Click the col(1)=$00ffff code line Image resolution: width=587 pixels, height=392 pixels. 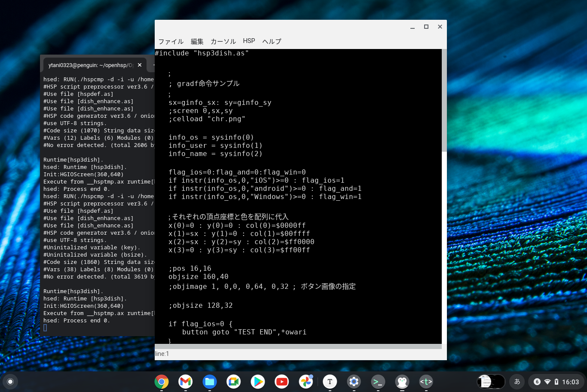(x=239, y=234)
